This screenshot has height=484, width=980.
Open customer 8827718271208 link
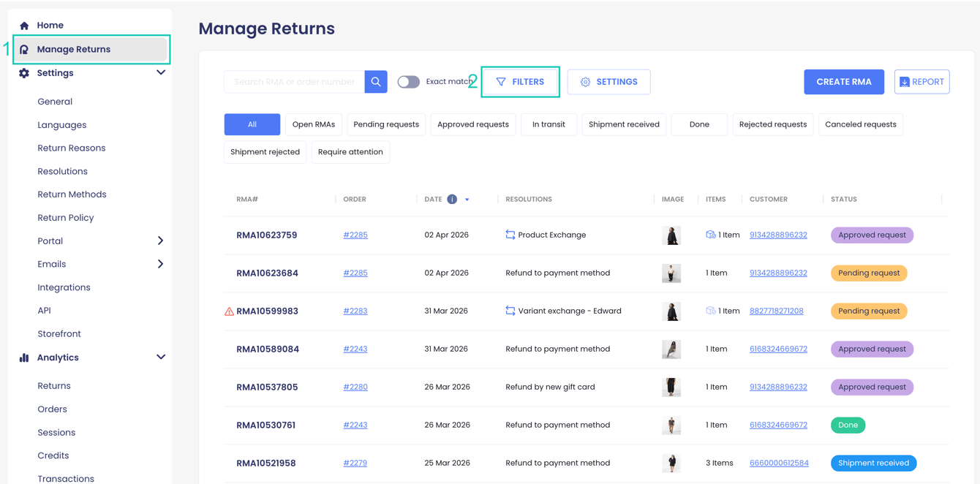click(777, 311)
